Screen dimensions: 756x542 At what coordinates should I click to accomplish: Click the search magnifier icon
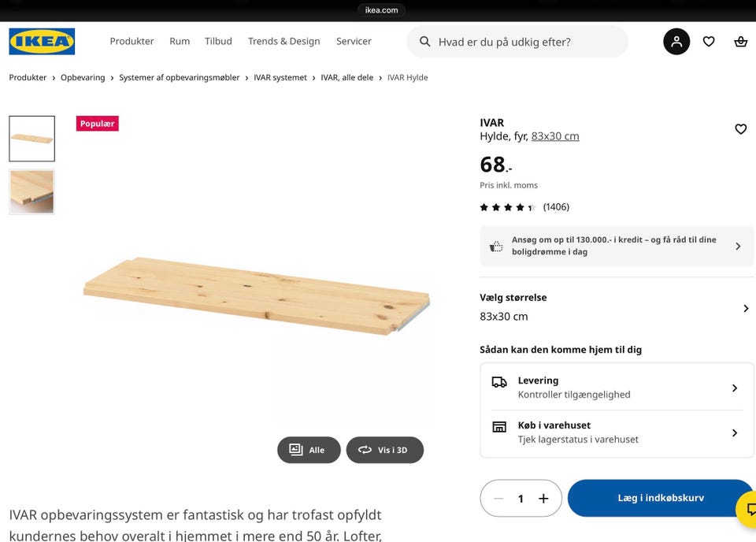pos(425,42)
